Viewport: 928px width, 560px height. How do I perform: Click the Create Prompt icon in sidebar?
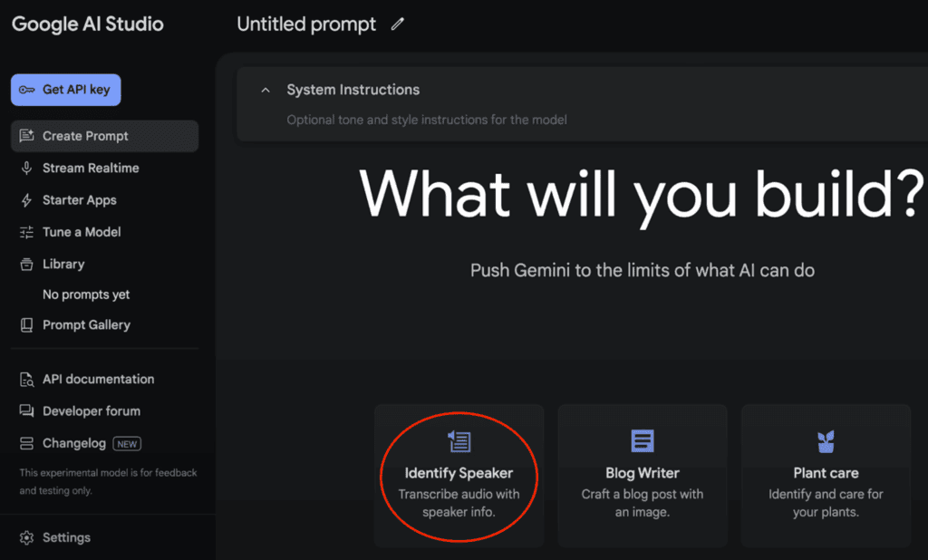click(26, 136)
